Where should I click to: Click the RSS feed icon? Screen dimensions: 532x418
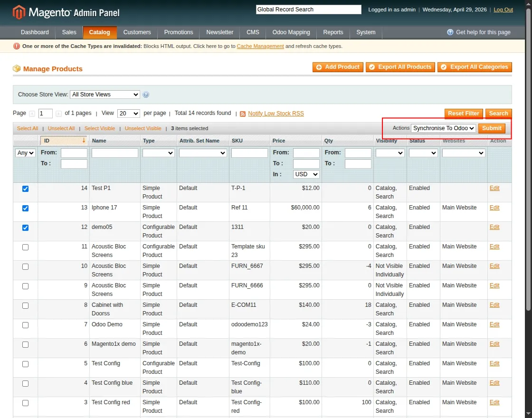[243, 114]
